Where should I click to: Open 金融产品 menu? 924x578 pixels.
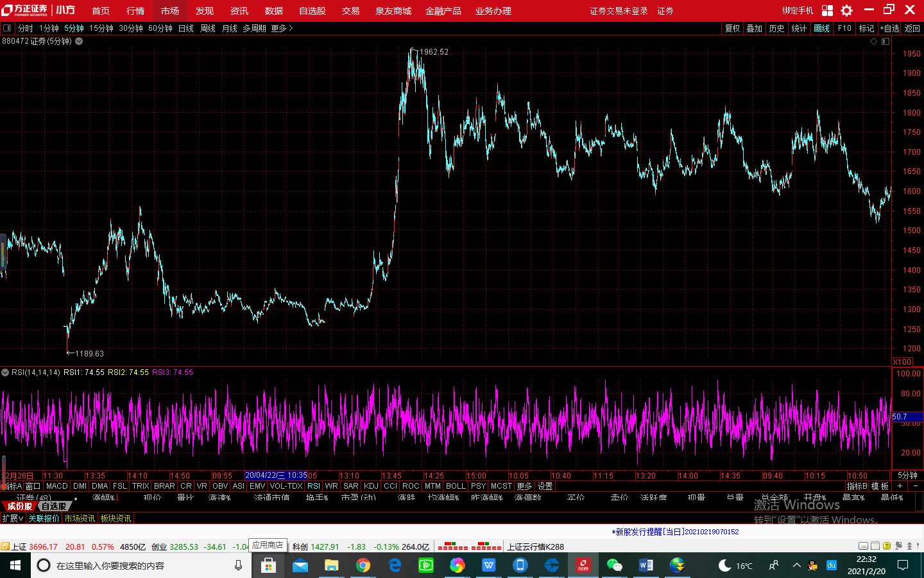point(443,11)
